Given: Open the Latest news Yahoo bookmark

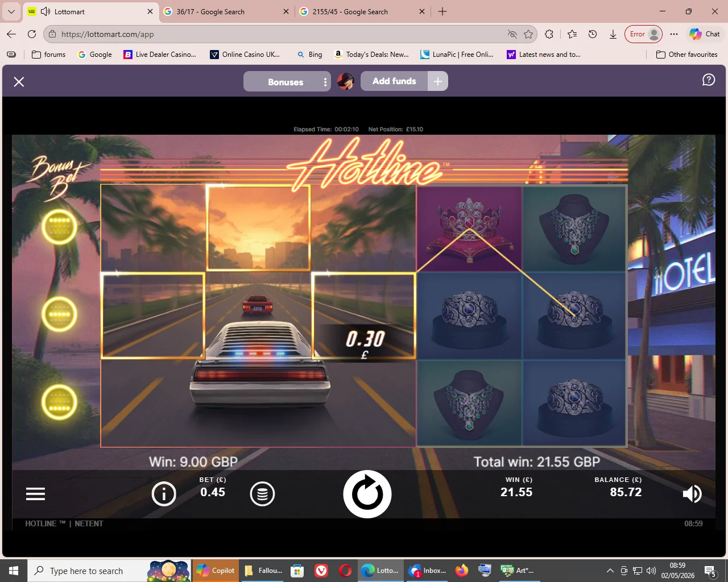Looking at the screenshot, I should point(544,55).
